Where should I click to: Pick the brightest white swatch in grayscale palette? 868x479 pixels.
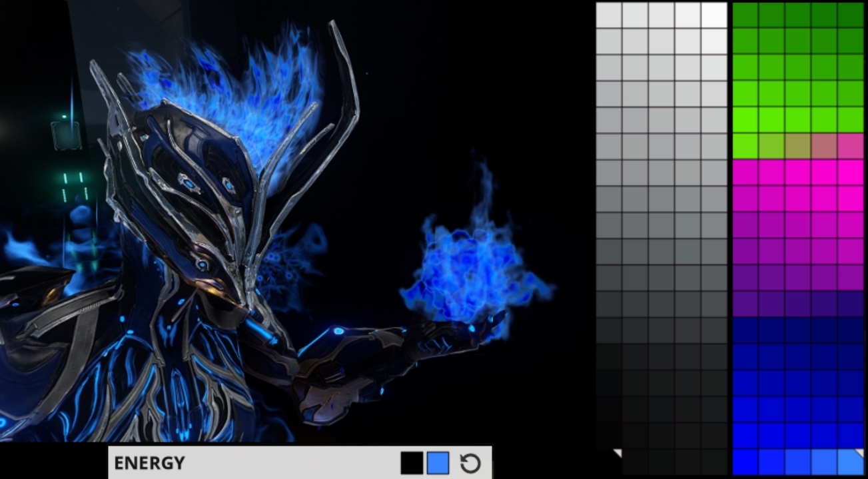[x=714, y=15]
